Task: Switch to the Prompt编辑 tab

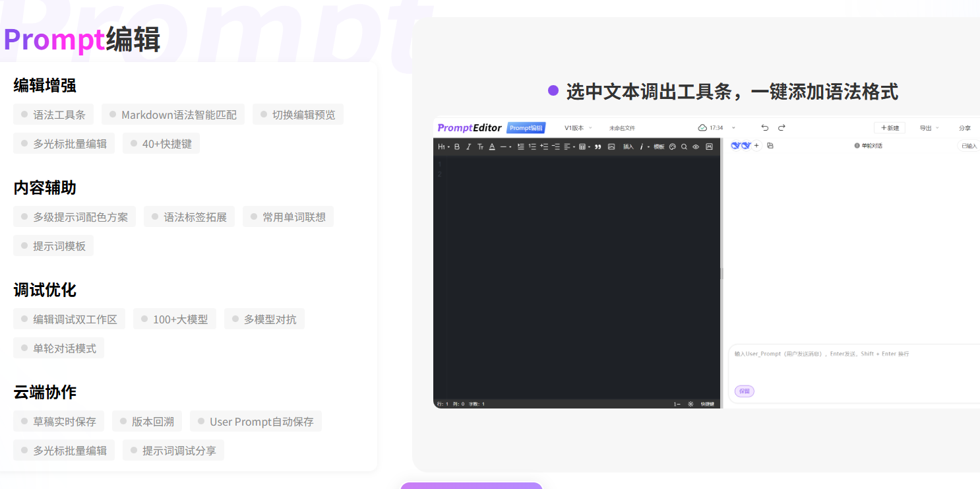Action: 526,127
